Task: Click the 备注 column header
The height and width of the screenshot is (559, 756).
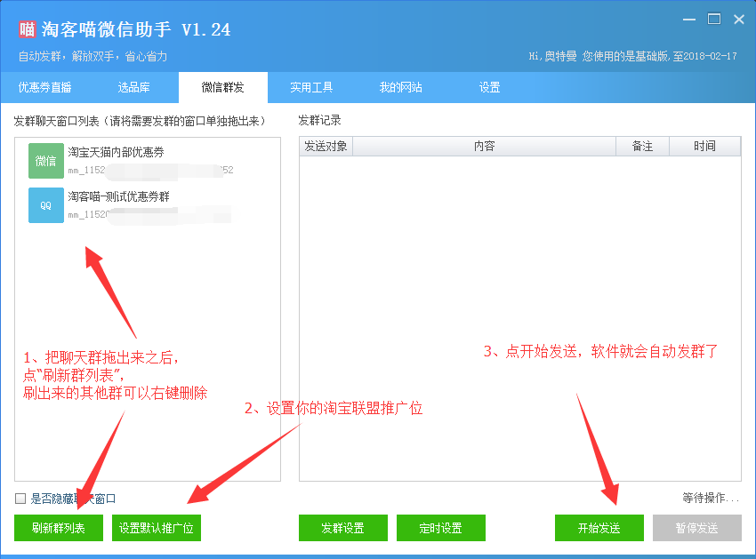Action: tap(642, 146)
